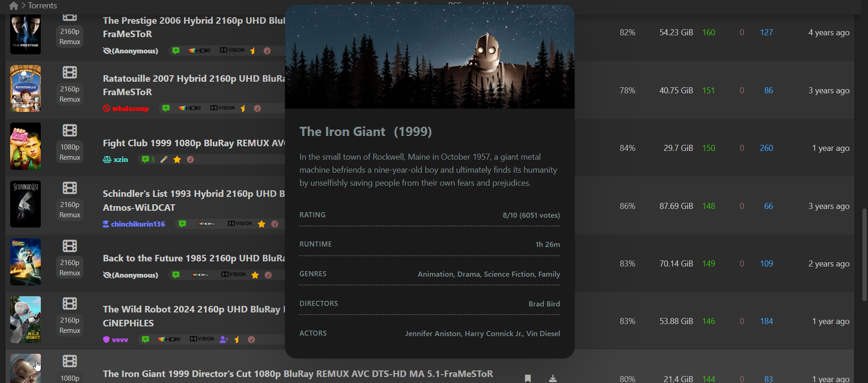This screenshot has height=383, width=868.
Task: Click the film category icon for Schindler's List
Action: [70, 188]
